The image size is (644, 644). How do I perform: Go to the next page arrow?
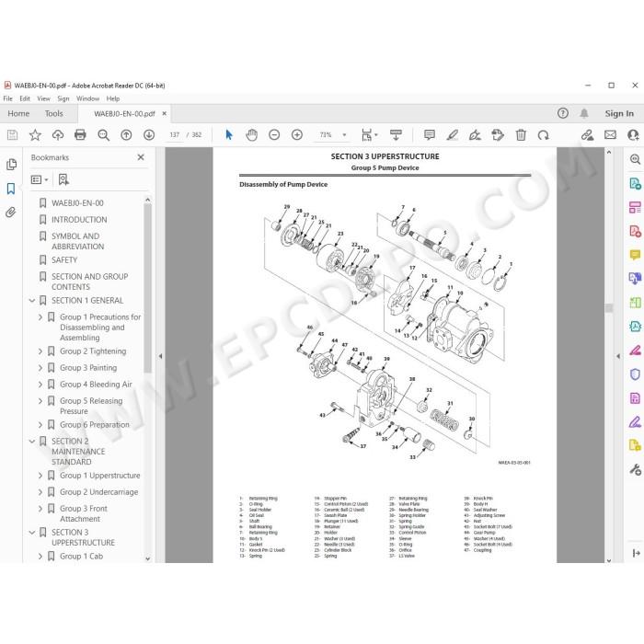pyautogui.click(x=149, y=134)
